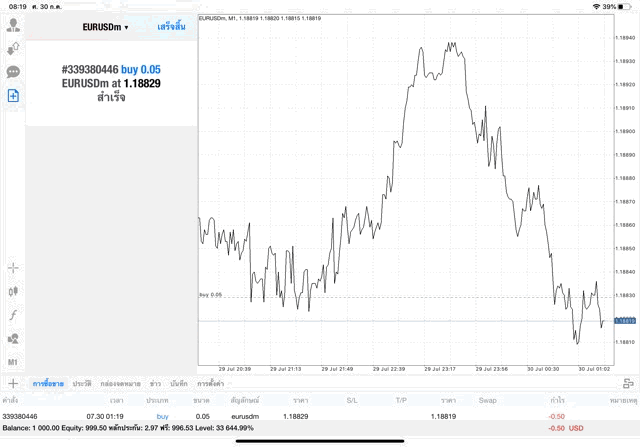
Task: Switch to the การซื้อขาย trade tab
Action: 48,384
